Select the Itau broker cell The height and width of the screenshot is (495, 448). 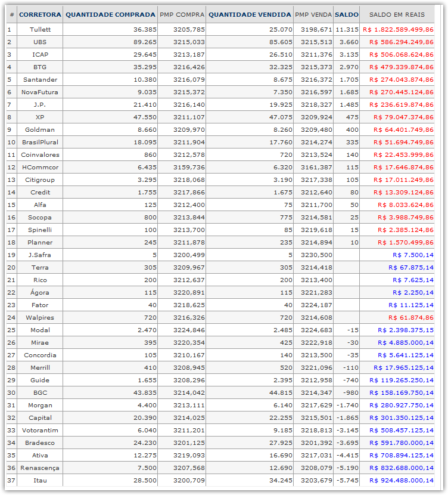(40, 481)
